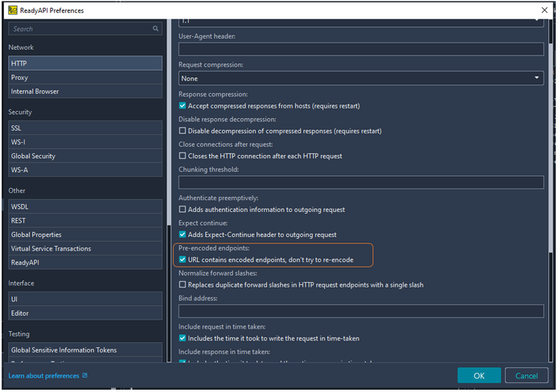The image size is (558, 392).
Task: Uncheck URL contains encoded endpoints option
Action: [x=183, y=260]
